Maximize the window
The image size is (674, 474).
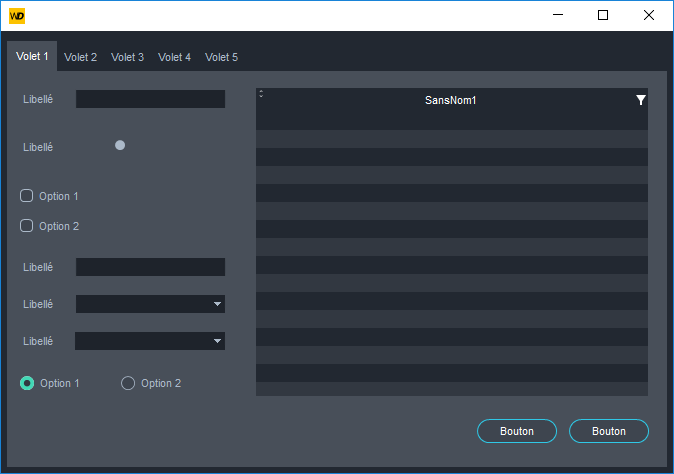point(602,15)
